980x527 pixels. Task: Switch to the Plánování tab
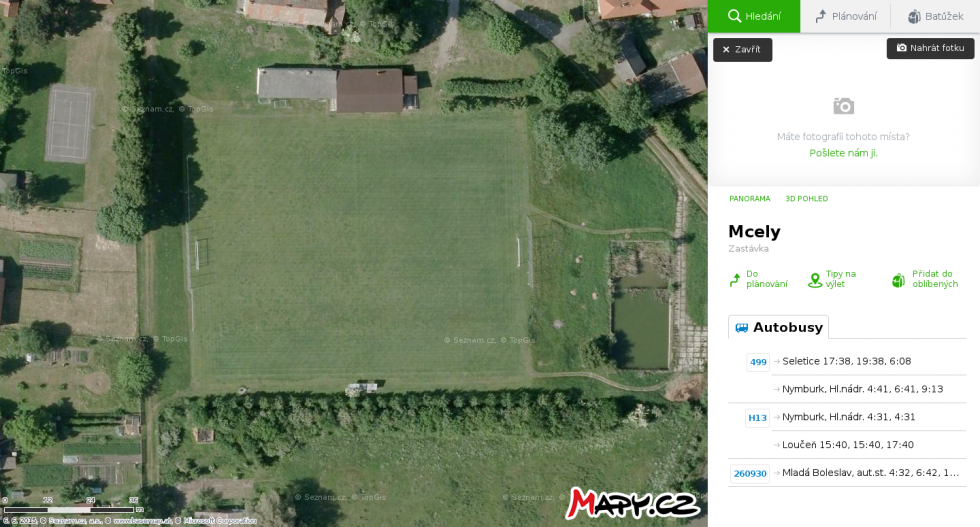(x=845, y=16)
